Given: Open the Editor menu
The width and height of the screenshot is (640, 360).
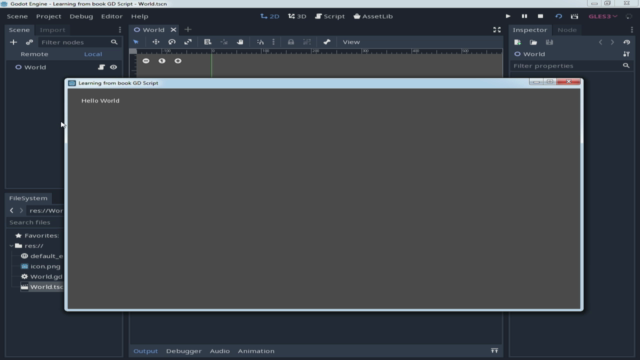Looking at the screenshot, I should click(x=112, y=16).
